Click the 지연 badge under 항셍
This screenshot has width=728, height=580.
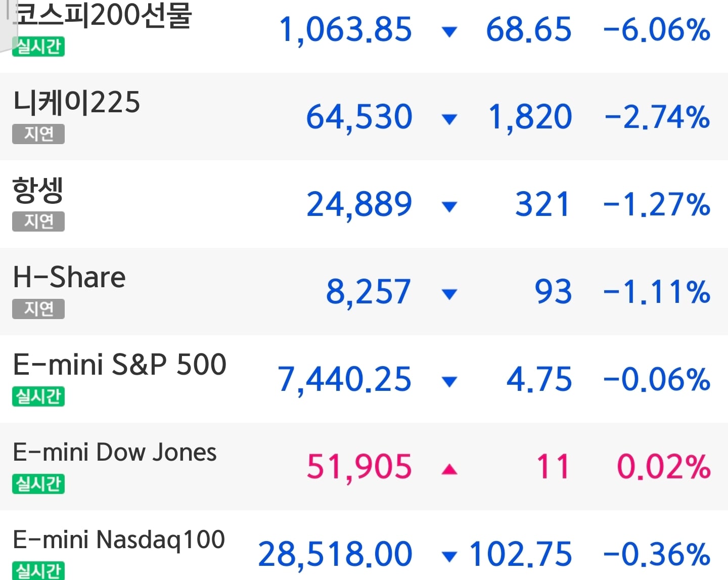(38, 221)
